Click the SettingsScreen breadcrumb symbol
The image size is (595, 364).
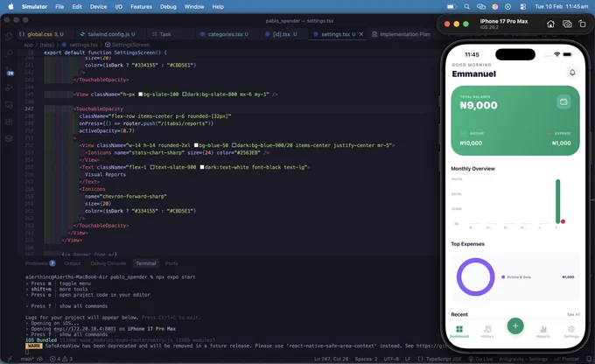click(x=127, y=45)
